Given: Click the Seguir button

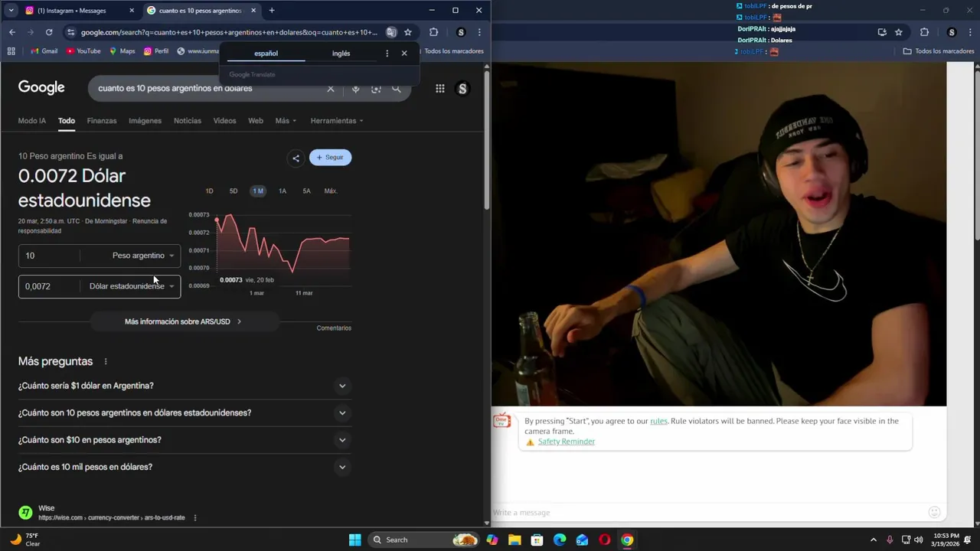Looking at the screenshot, I should coord(331,158).
